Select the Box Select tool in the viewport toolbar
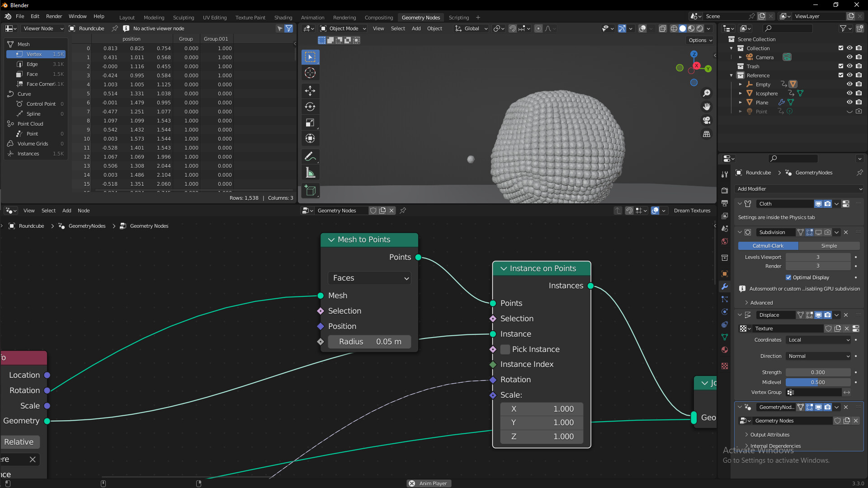This screenshot has height=488, width=868. tap(310, 57)
